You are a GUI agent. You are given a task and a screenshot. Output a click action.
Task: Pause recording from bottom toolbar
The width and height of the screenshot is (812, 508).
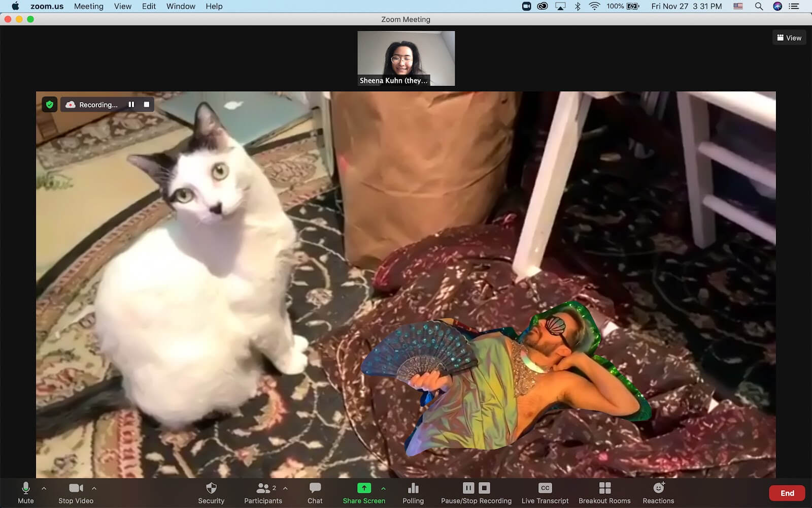pyautogui.click(x=468, y=488)
